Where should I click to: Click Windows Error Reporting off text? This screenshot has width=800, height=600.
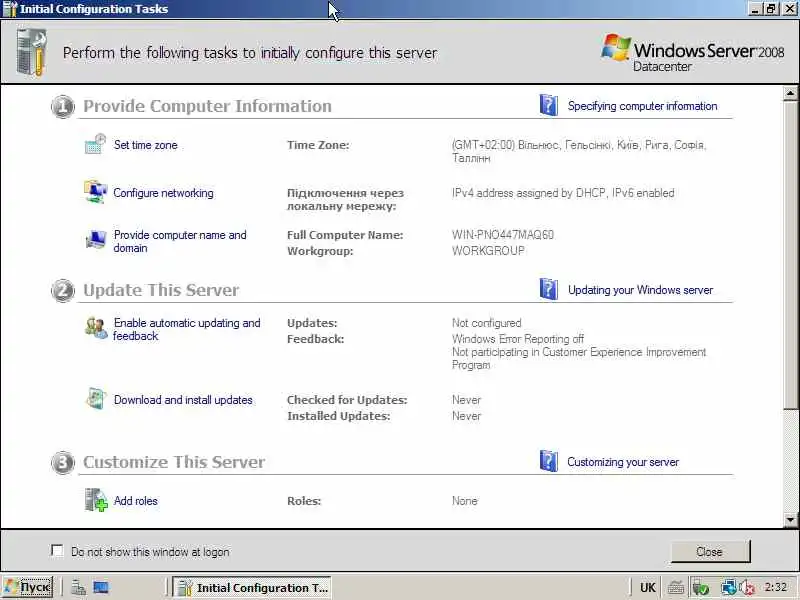click(518, 339)
